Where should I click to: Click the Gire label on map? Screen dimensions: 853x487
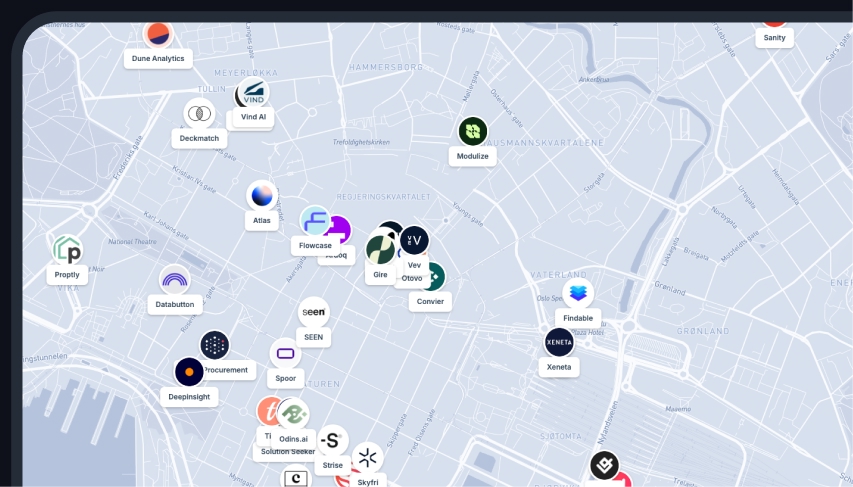(380, 274)
